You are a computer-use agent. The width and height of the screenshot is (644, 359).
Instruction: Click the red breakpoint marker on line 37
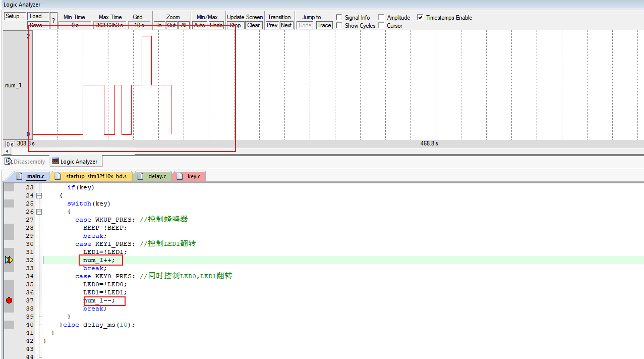tap(9, 300)
